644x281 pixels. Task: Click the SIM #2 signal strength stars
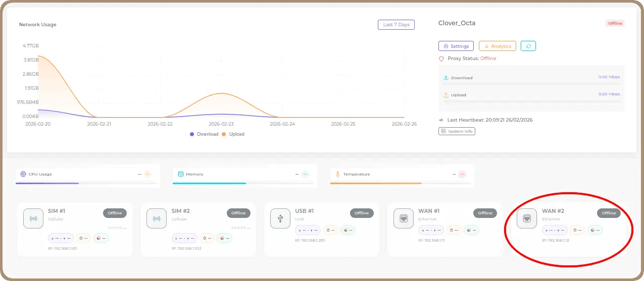(239, 228)
